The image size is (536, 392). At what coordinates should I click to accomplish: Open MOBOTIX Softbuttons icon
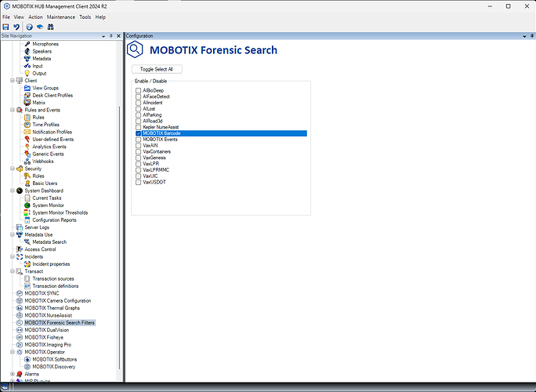[27, 359]
